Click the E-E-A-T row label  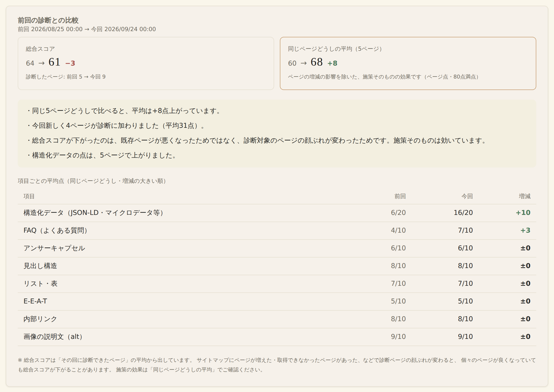35,301
